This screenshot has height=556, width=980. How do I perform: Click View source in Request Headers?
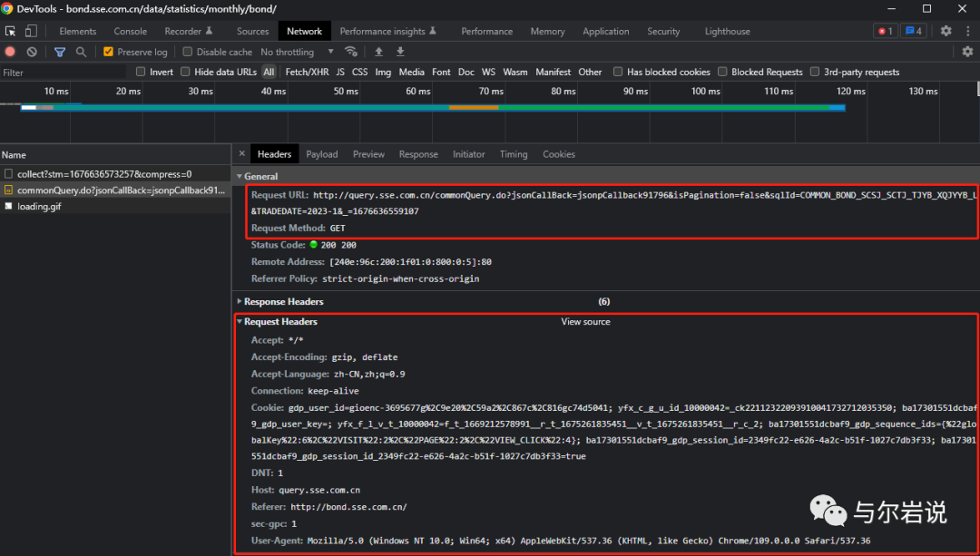[585, 321]
